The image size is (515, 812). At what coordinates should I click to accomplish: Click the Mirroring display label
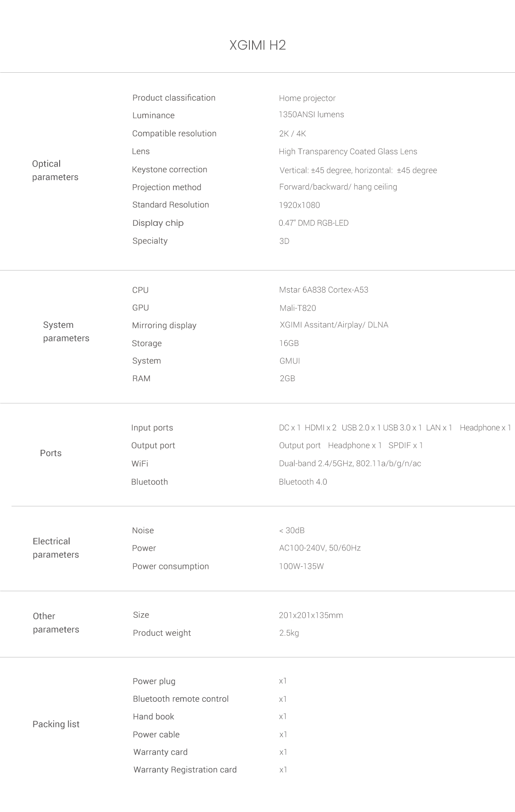point(164,326)
